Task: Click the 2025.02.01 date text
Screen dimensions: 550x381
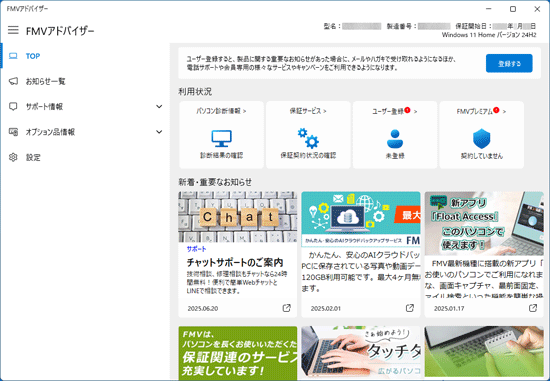Action: click(x=326, y=308)
